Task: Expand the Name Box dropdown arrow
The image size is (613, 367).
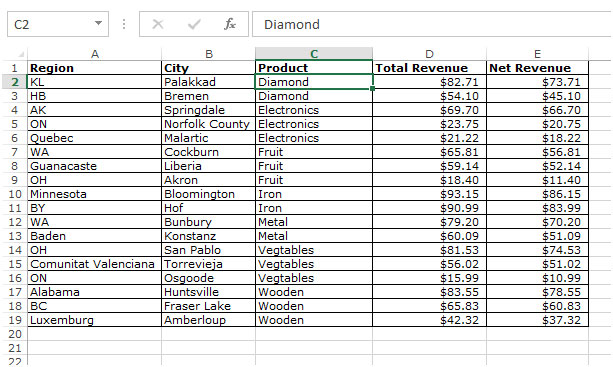Action: (99, 23)
